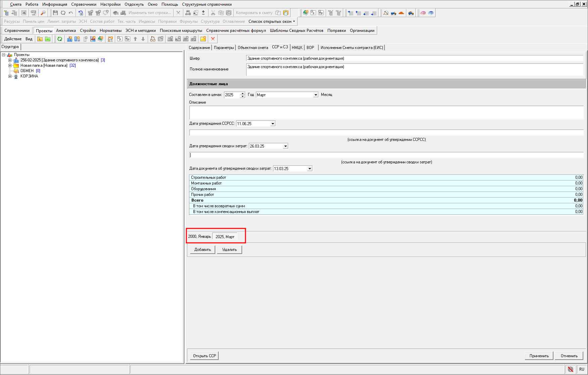This screenshot has height=375, width=588.
Task: Click the undo arrow icon in top toolbar
Action: point(71,13)
